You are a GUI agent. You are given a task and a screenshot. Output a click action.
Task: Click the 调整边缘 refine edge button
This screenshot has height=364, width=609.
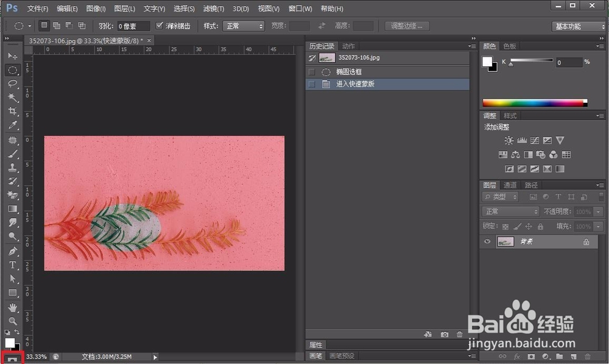click(x=407, y=26)
